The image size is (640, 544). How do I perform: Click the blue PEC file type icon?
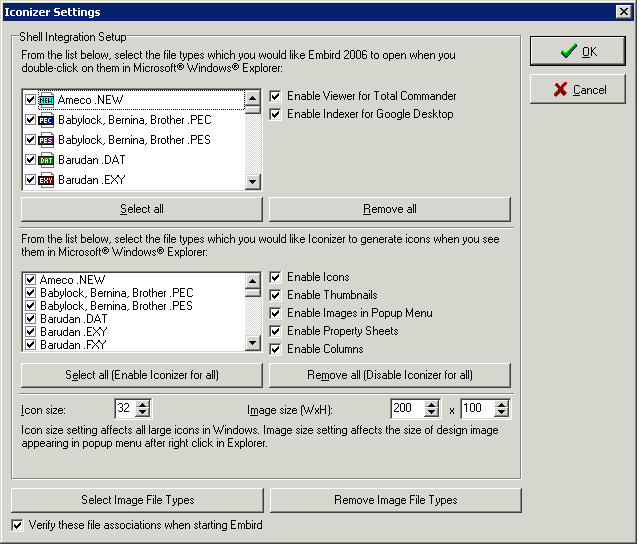(46, 120)
